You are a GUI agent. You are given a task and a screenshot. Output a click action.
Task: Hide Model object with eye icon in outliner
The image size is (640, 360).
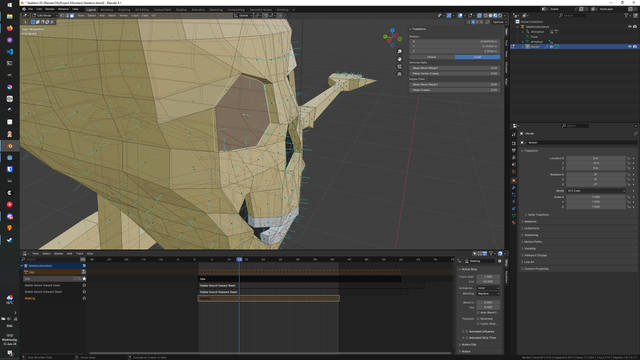[629, 47]
